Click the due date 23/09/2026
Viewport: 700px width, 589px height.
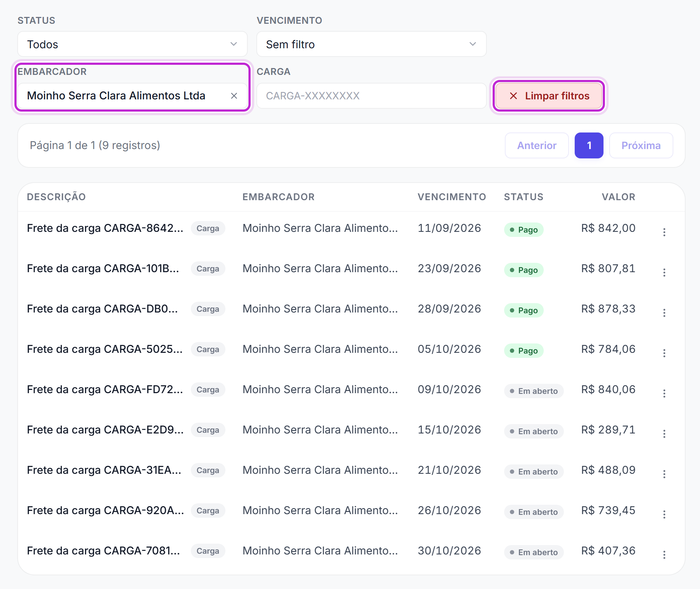click(x=449, y=269)
